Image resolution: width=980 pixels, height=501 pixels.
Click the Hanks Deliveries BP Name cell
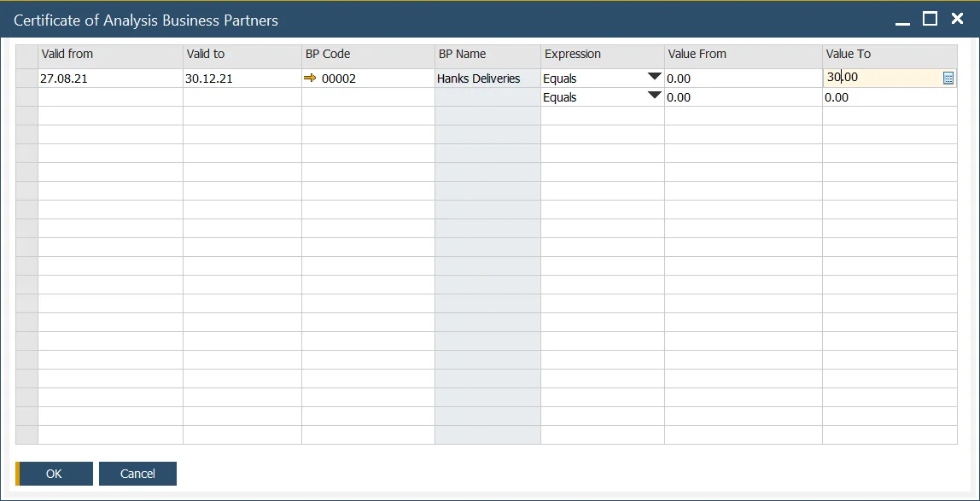[x=487, y=79]
